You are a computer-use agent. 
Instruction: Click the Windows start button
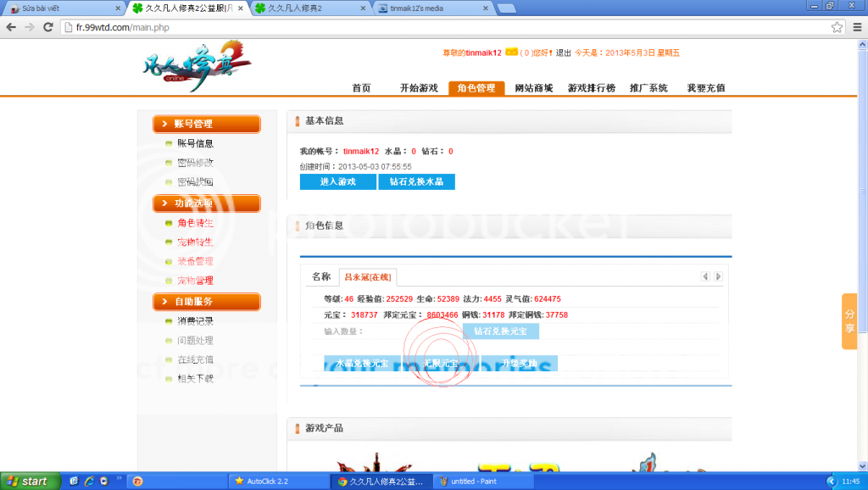[30, 482]
